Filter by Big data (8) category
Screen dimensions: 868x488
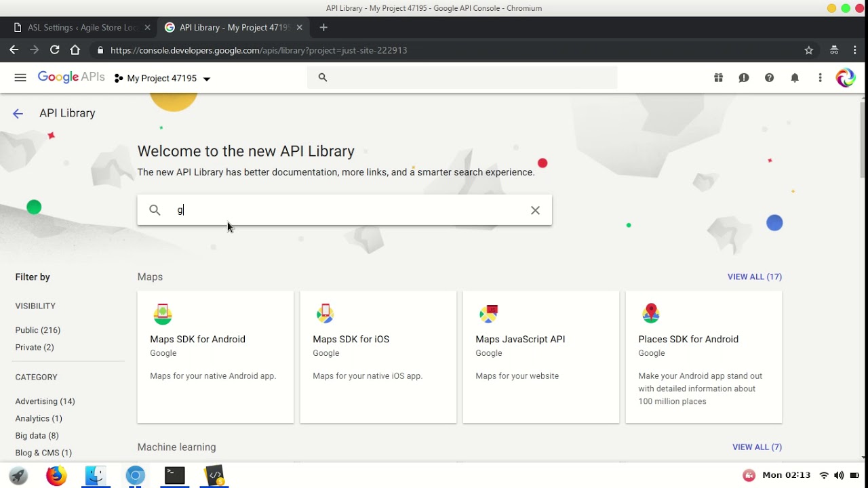[37, 435]
